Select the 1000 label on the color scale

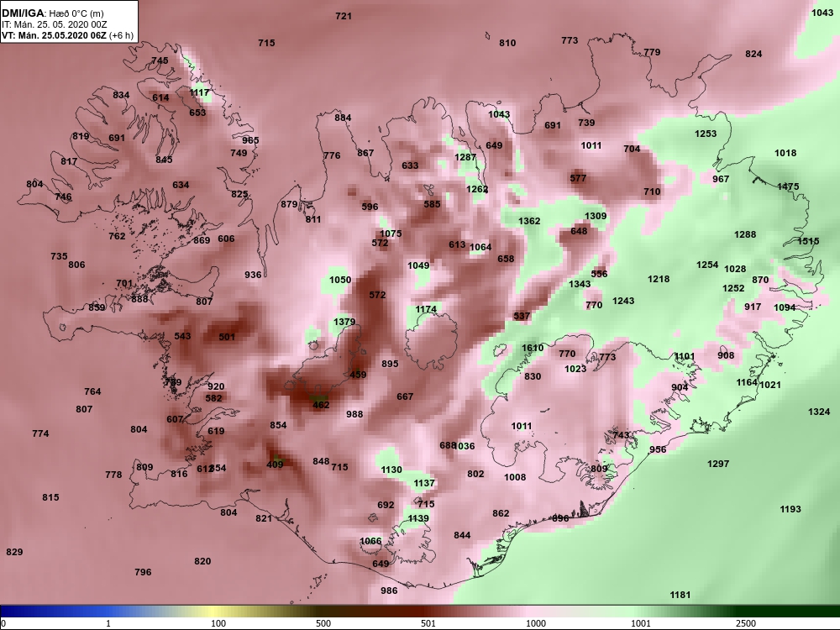536,623
